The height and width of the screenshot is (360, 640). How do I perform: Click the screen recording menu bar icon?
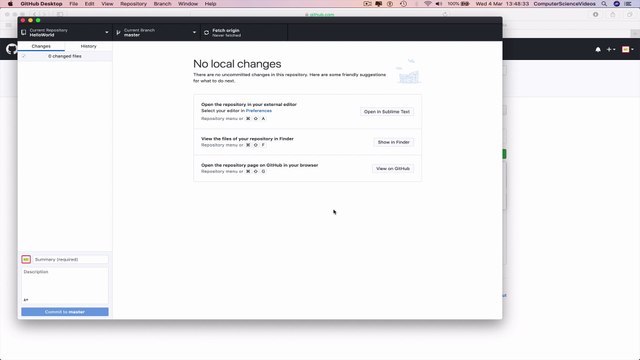tap(367, 4)
